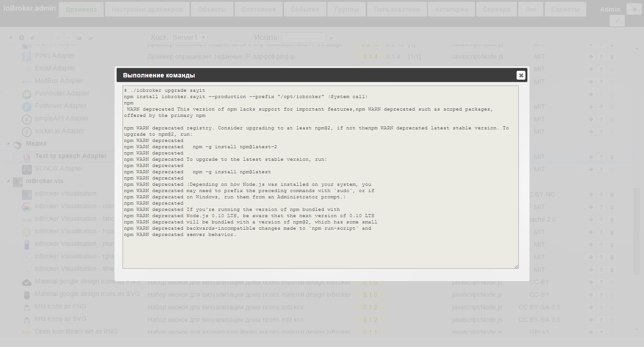Viewport: 644px width, 347px height.
Task: Open the Объекты tab
Action: tap(212, 9)
